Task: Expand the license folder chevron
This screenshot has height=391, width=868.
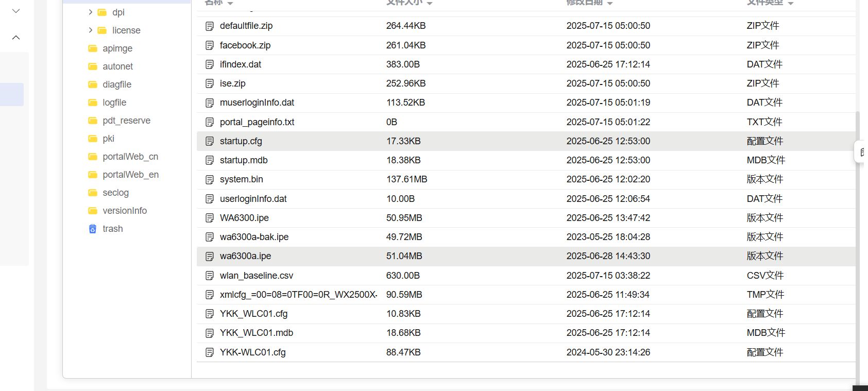Action: (x=90, y=30)
